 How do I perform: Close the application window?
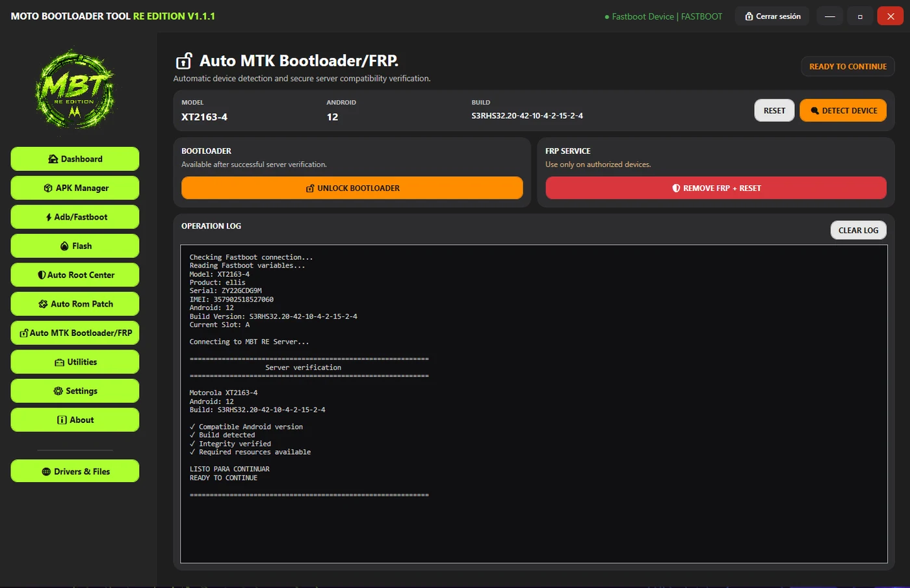coord(890,16)
